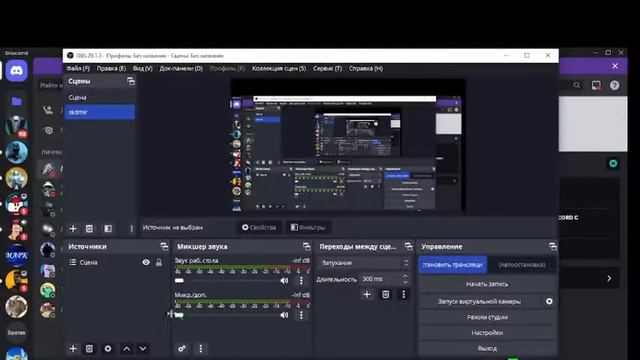Close the Discord purple banner
The width and height of the screenshot is (640, 360).
tap(615, 66)
